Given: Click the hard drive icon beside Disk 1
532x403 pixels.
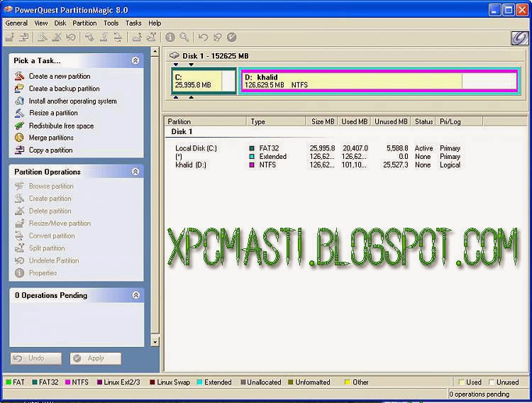Looking at the screenshot, I should click(x=174, y=55).
